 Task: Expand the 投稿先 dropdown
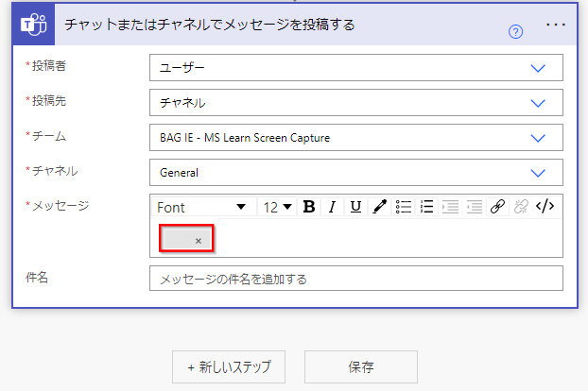tap(355, 103)
